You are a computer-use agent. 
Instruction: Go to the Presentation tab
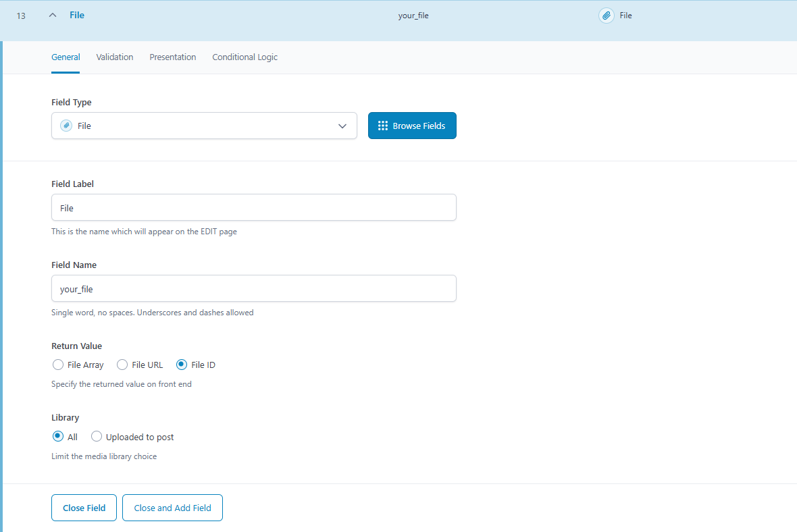(173, 57)
